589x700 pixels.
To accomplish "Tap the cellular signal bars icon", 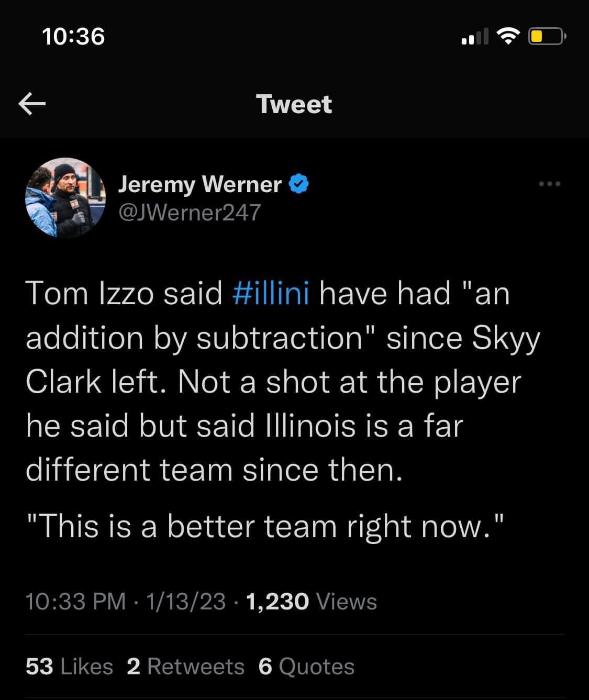I will coord(474,37).
